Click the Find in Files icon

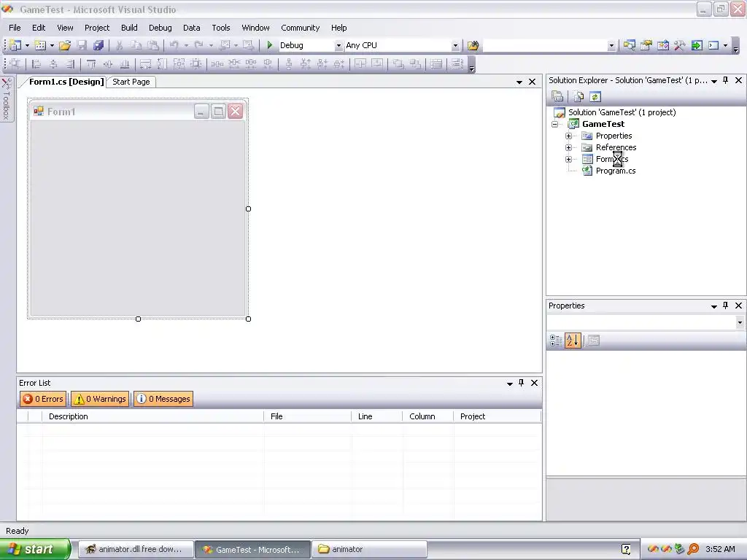[473, 45]
